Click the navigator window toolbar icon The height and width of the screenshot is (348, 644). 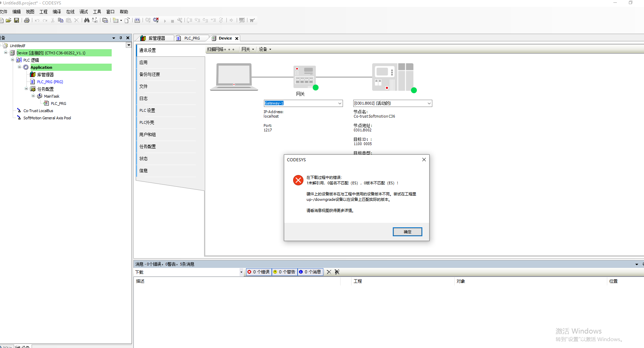(x=105, y=20)
